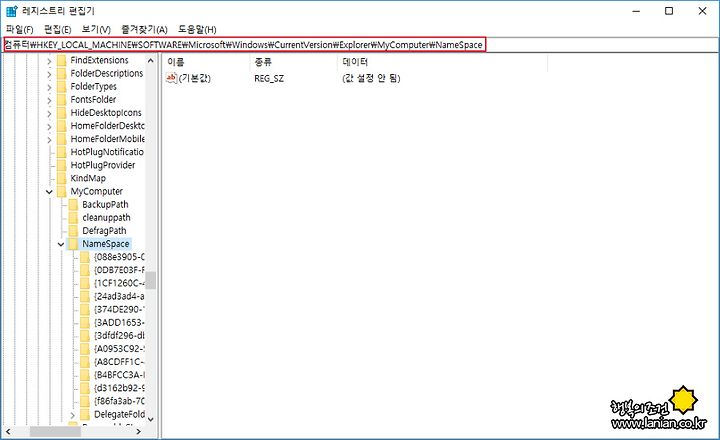Expand the FolderDescriptions key
The image size is (720, 440).
(49, 74)
